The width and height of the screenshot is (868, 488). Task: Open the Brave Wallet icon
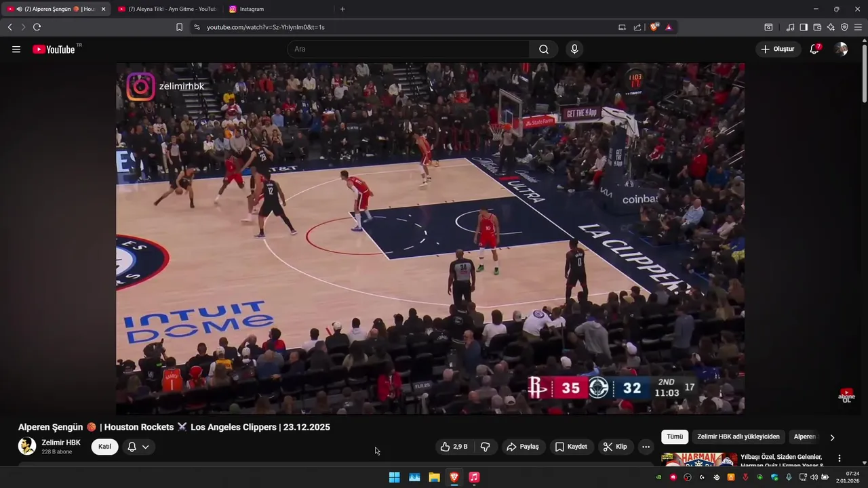pyautogui.click(x=817, y=27)
